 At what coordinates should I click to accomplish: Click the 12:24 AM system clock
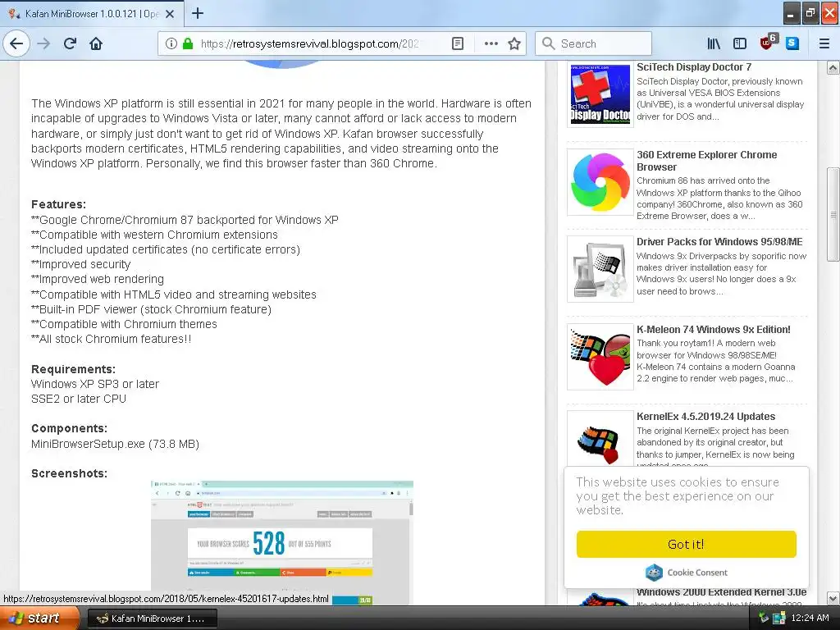[810, 618]
